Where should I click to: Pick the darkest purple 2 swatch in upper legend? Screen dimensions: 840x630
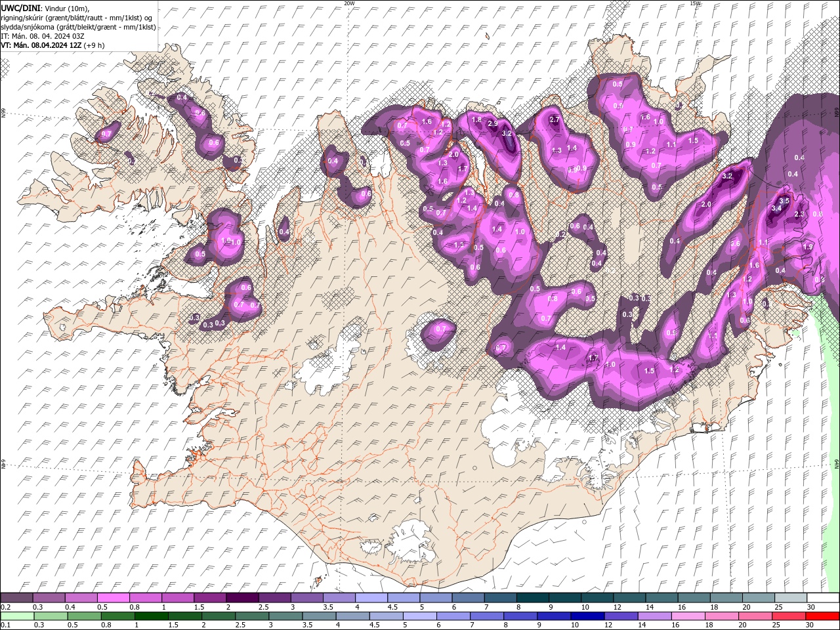[x=241, y=598]
